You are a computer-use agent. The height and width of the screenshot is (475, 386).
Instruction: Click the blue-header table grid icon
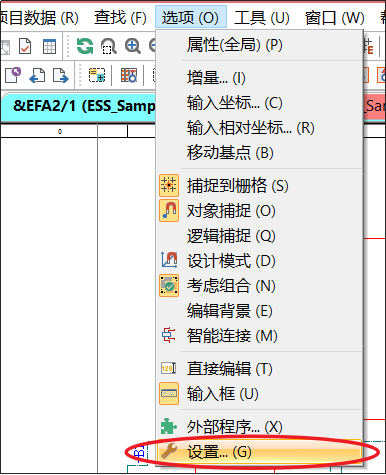click(49, 46)
